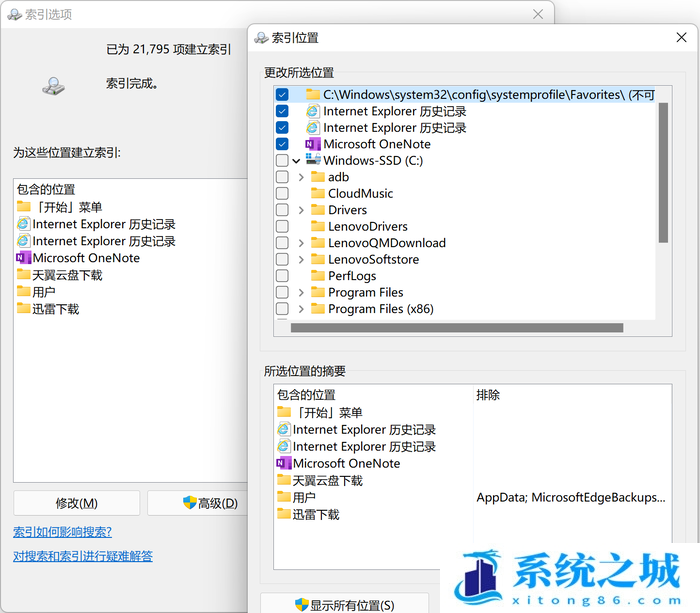Click the 高级(D) button
Screen dimensions: 700x613
[x=198, y=504]
